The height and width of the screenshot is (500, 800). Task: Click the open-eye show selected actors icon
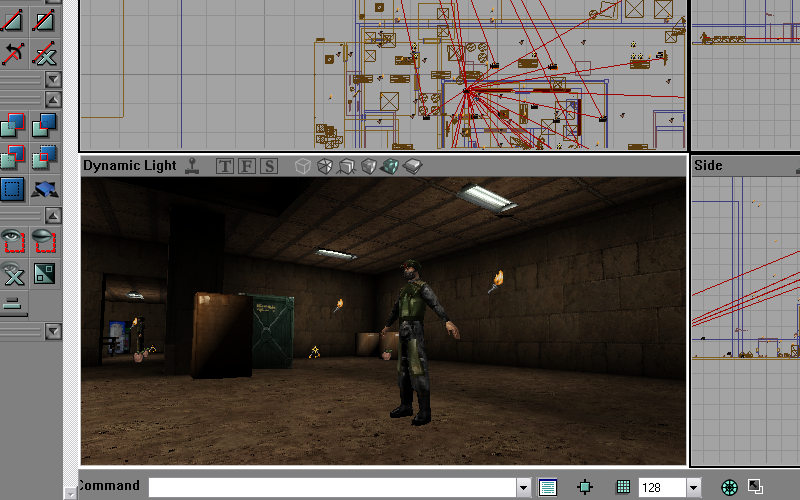(x=12, y=241)
